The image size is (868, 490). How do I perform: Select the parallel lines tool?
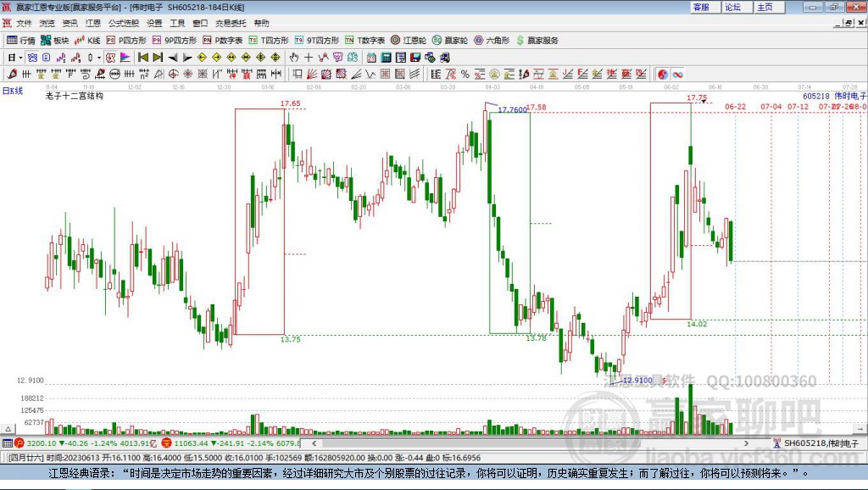pyautogui.click(x=414, y=75)
